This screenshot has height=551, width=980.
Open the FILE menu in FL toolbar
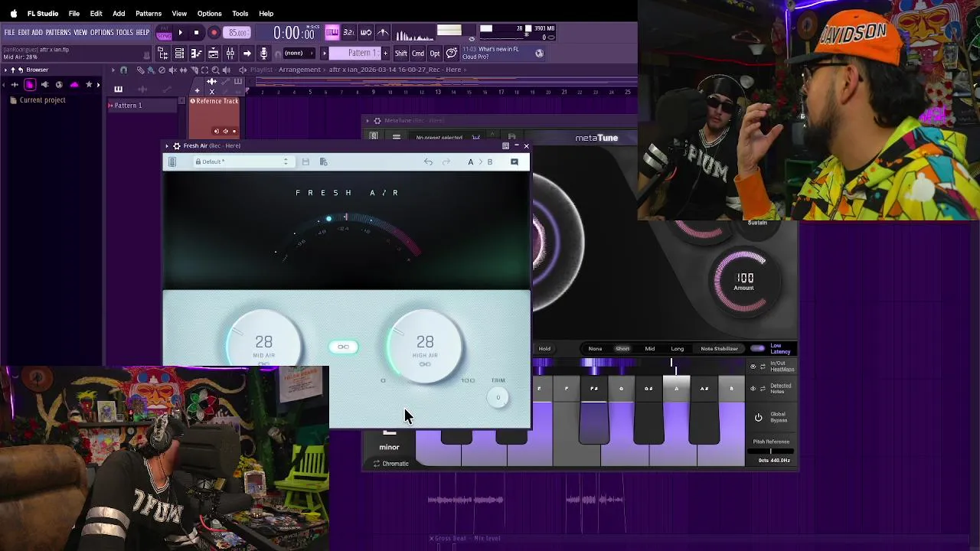(10, 32)
